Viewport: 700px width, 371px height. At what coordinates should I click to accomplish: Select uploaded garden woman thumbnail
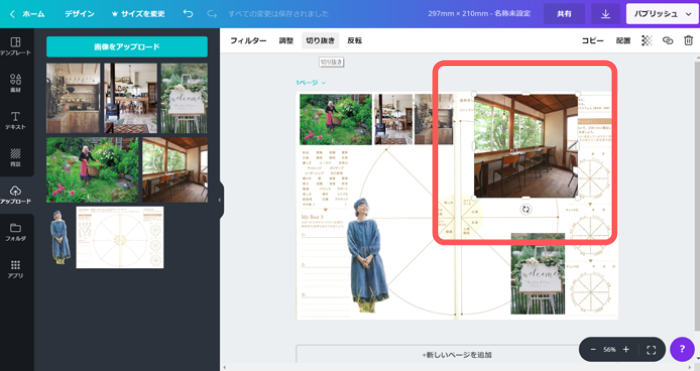point(92,170)
